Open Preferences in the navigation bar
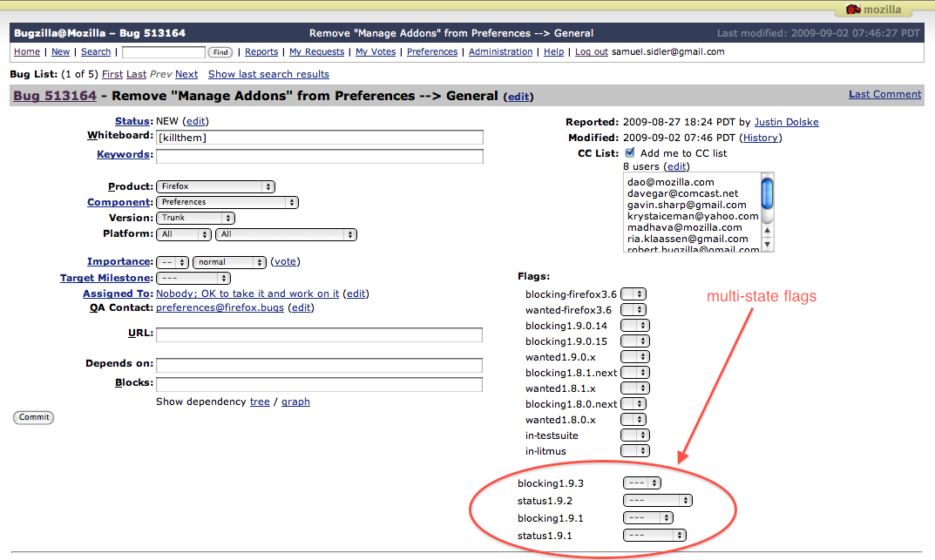Screen dimensions: 935x560 (431, 52)
